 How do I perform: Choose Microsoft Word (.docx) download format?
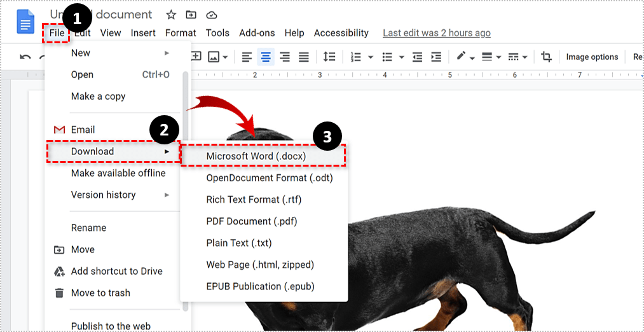click(256, 156)
